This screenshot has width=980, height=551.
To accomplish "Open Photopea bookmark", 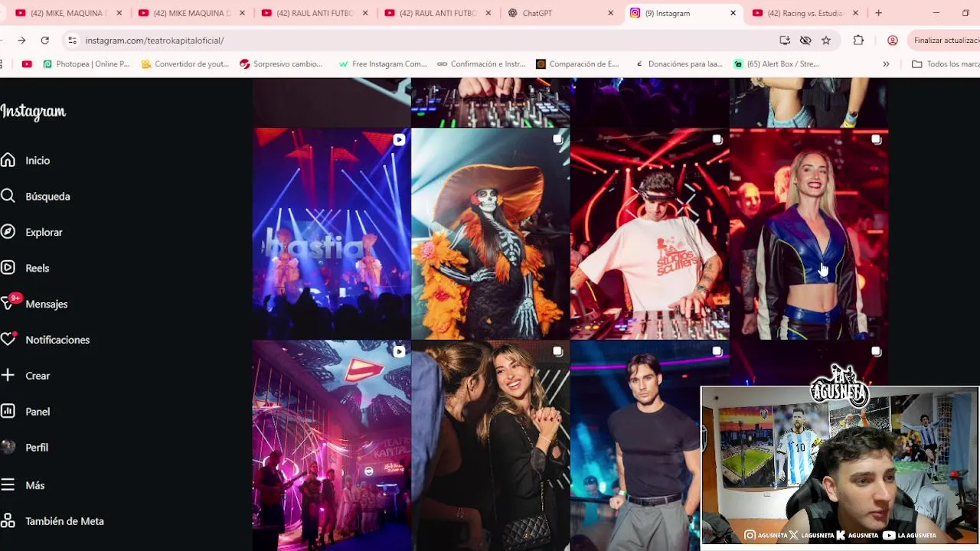I will tap(87, 64).
